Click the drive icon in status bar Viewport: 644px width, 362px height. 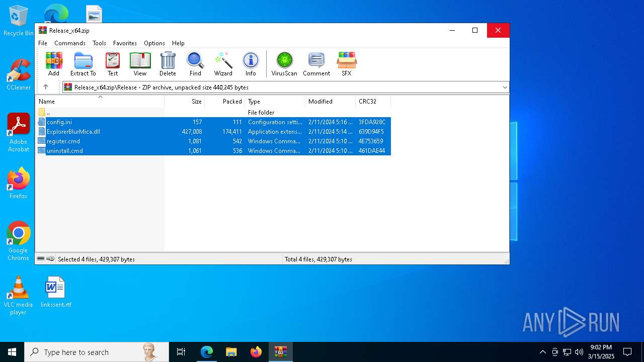41,259
